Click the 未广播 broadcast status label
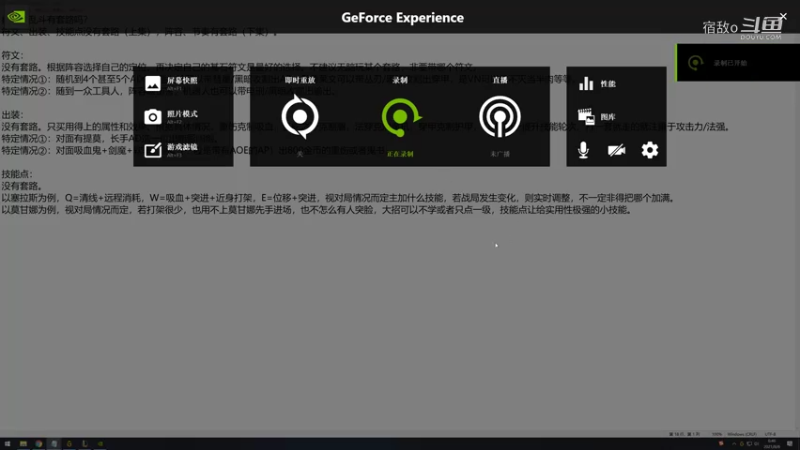Image resolution: width=800 pixels, height=450 pixels. coord(500,154)
